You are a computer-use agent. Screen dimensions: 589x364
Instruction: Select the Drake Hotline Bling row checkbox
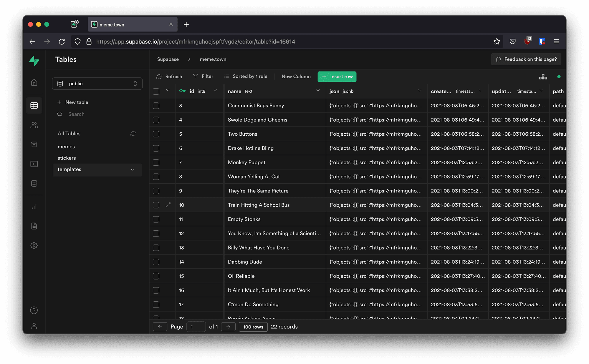click(156, 148)
